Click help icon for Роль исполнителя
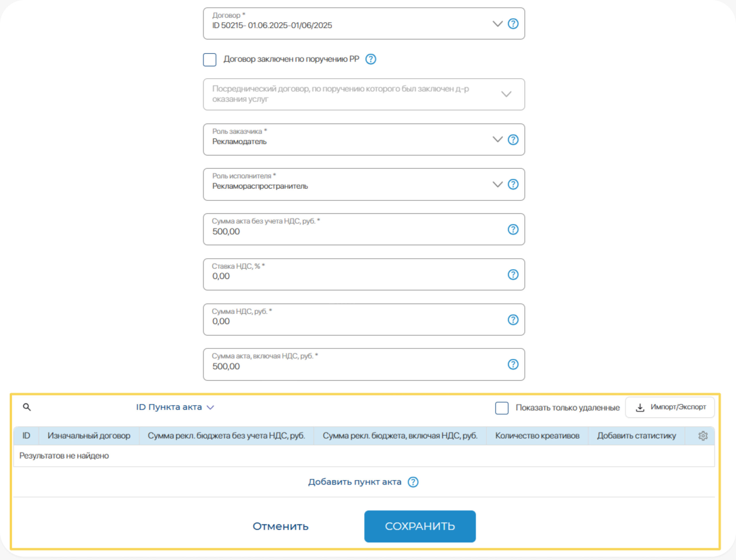The width and height of the screenshot is (736, 560). [x=513, y=184]
